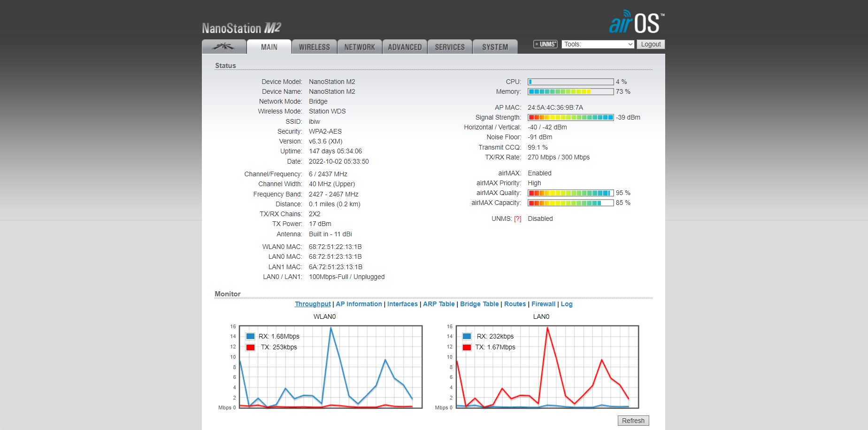
Task: Click Antenna value Built in - 11 dBi
Action: [330, 234]
